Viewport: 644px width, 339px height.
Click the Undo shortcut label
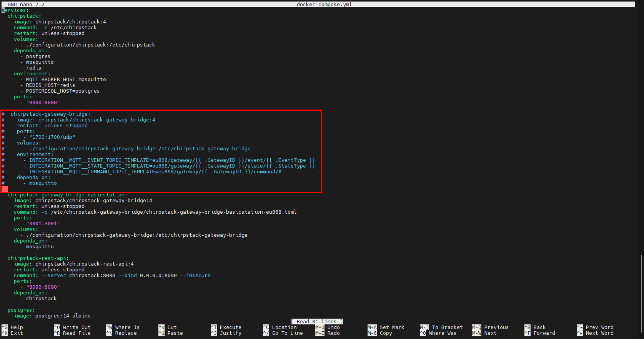333,327
